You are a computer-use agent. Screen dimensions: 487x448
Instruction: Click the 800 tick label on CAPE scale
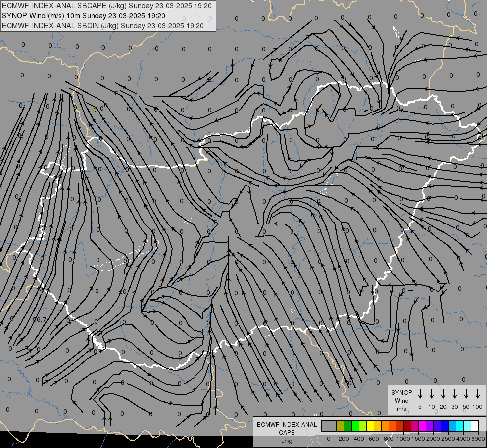tap(389, 439)
